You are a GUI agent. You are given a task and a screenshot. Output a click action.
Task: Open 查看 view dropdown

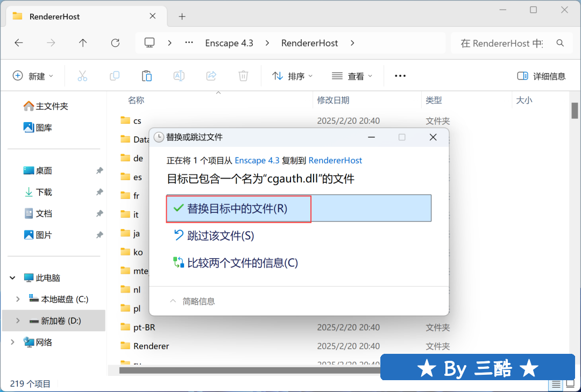352,76
